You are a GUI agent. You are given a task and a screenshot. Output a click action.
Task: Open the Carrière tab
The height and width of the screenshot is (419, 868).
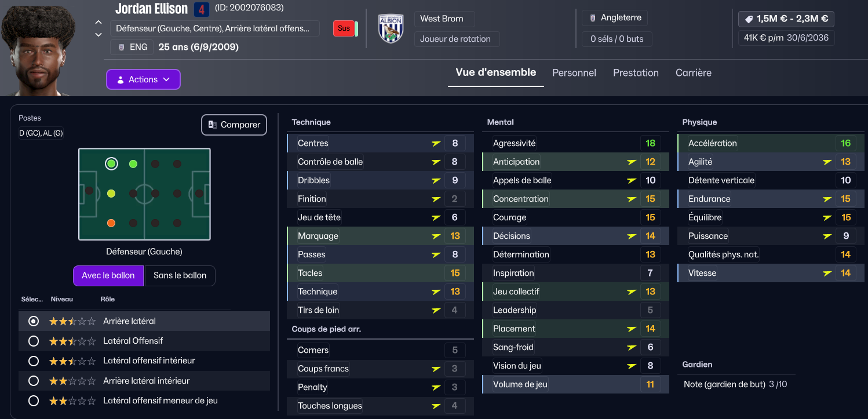pos(694,72)
